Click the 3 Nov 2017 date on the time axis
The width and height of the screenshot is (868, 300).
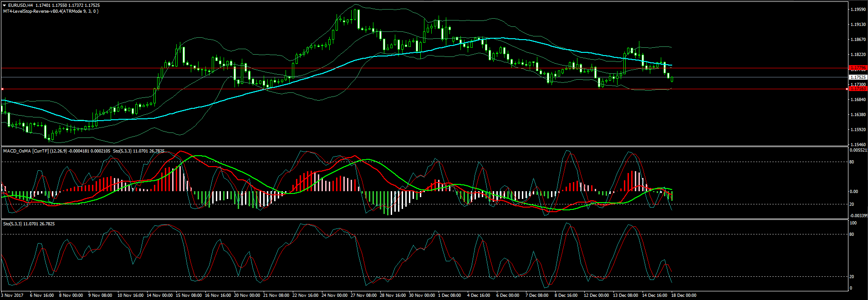(12, 295)
